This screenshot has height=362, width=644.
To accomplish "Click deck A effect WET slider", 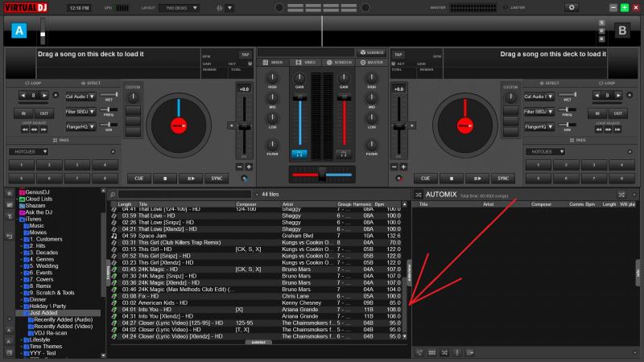I will pos(109,95).
